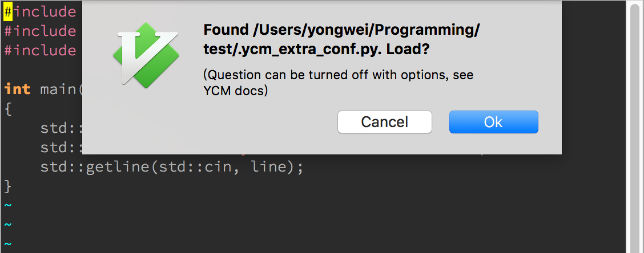Dismiss the dialog with Cancel

point(384,122)
